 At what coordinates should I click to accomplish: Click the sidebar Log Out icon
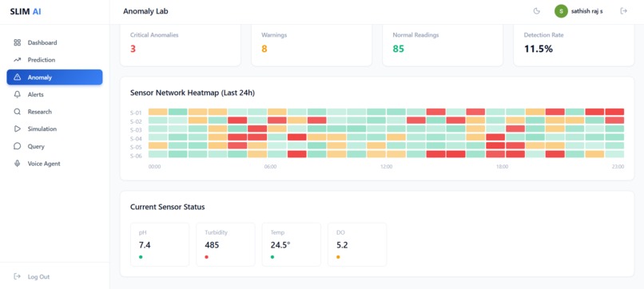[x=18, y=277]
